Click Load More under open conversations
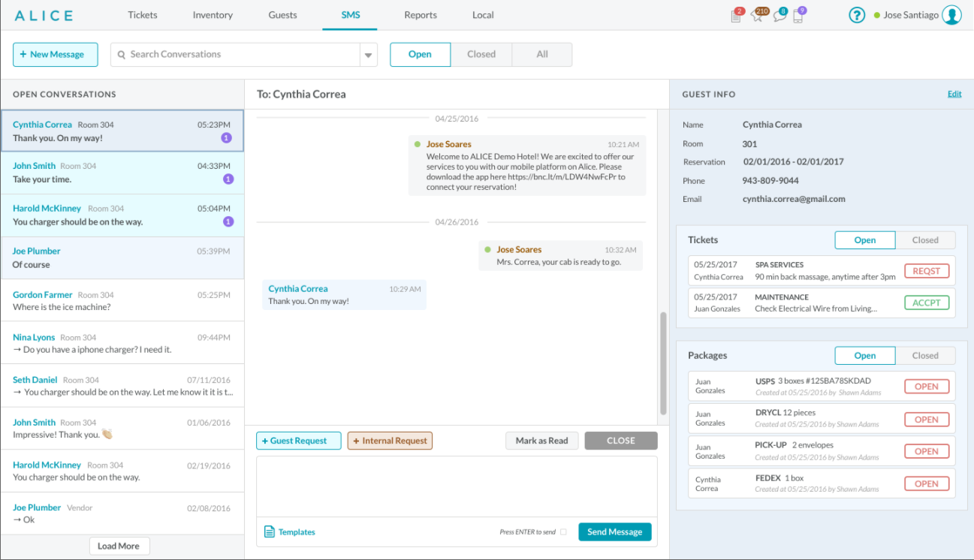 pyautogui.click(x=119, y=546)
